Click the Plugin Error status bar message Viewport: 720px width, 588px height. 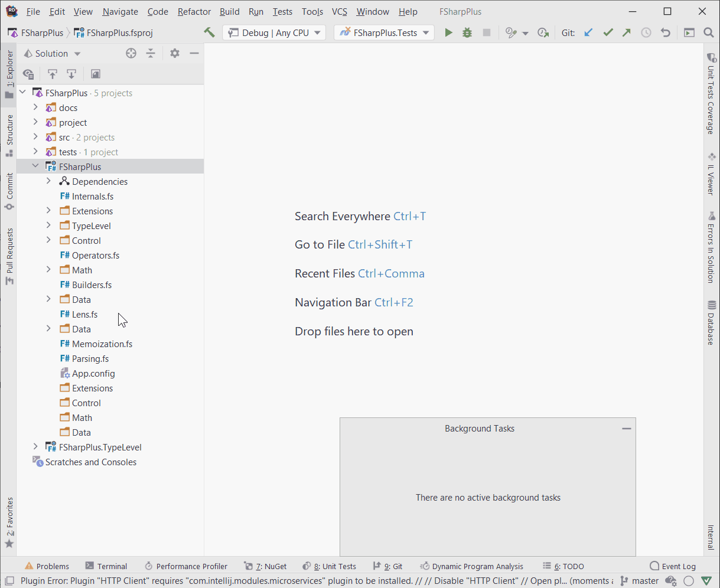coord(317,581)
